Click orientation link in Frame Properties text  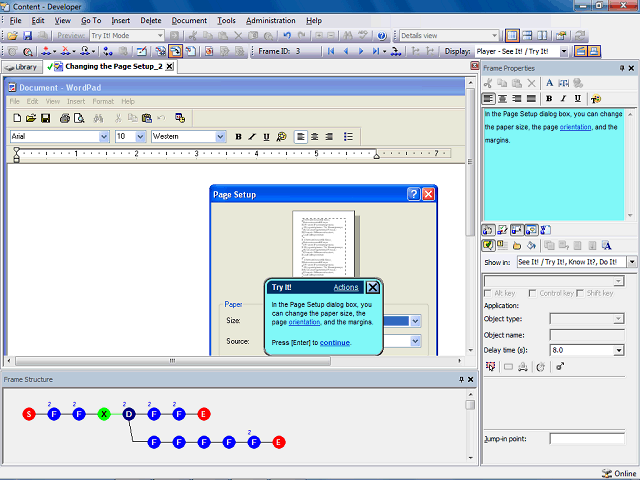pyautogui.click(x=575, y=127)
